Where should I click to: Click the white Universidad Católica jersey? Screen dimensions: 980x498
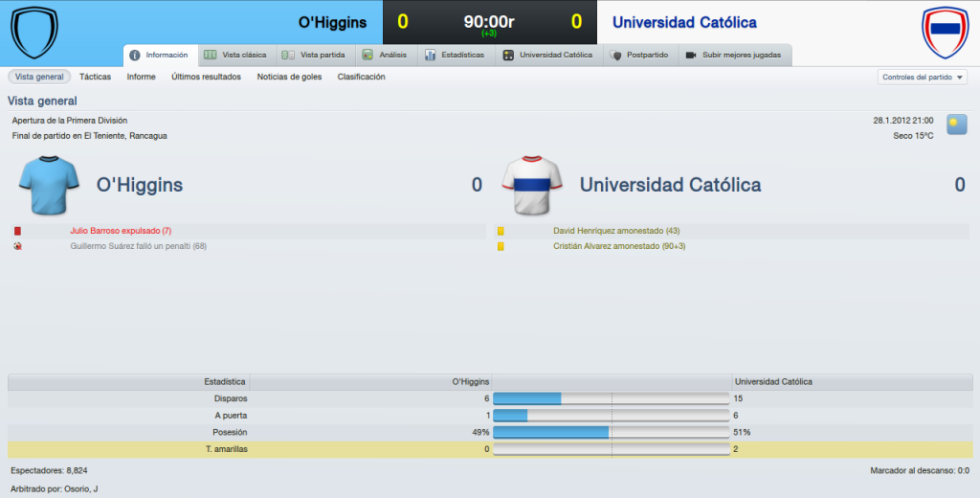[532, 185]
